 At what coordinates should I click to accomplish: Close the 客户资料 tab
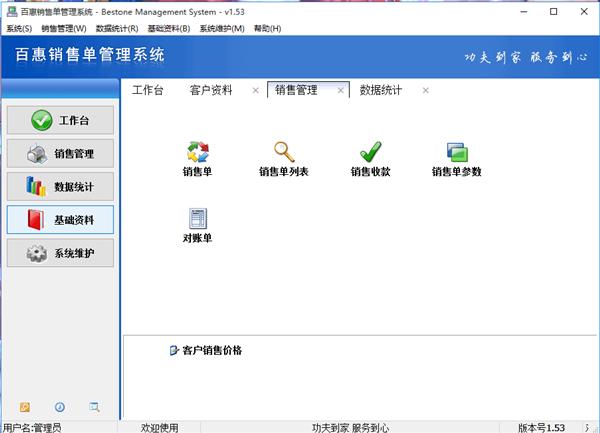coord(256,91)
